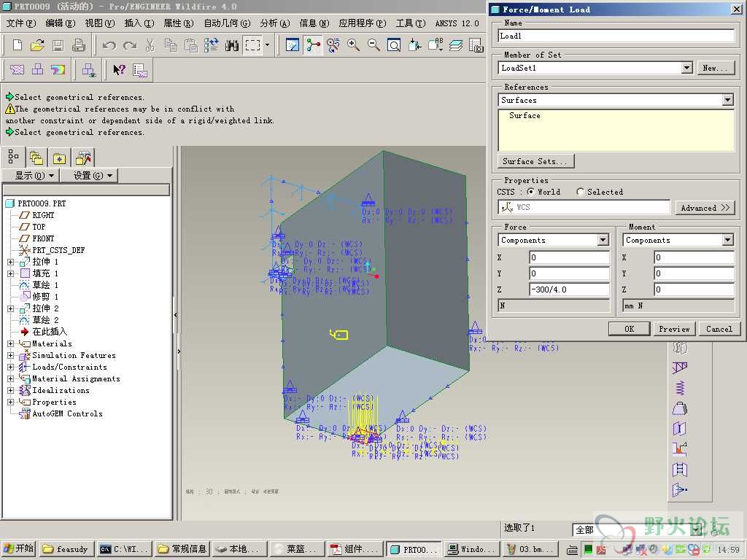Click the Force Z input field
The image size is (747, 560).
pyautogui.click(x=569, y=289)
